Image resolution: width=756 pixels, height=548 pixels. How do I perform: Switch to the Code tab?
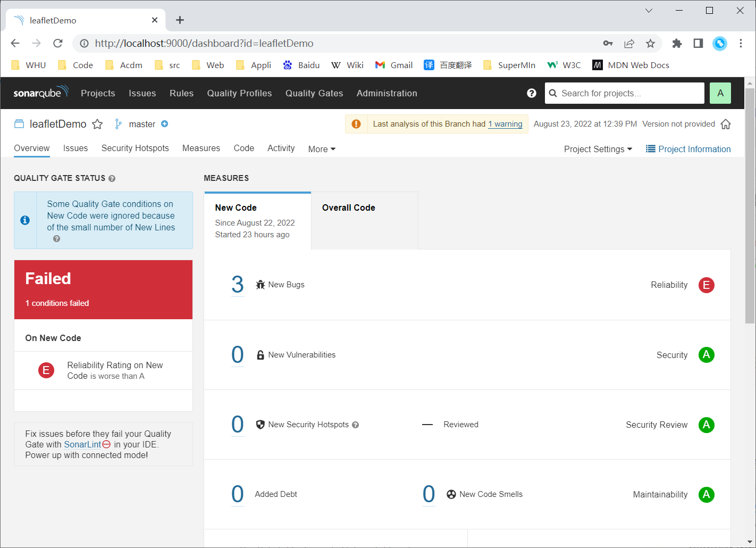click(243, 148)
